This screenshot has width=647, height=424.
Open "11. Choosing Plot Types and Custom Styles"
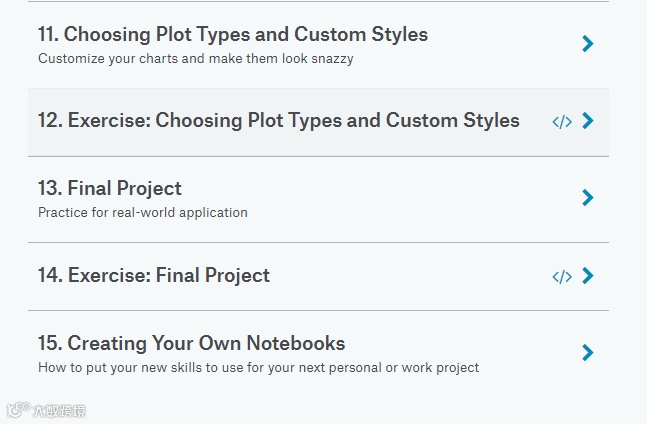click(x=233, y=35)
